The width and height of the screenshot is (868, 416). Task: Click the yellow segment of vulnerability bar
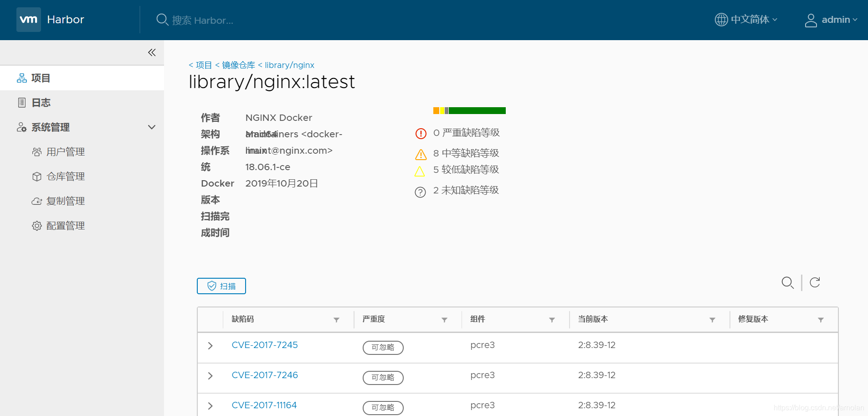pos(442,110)
